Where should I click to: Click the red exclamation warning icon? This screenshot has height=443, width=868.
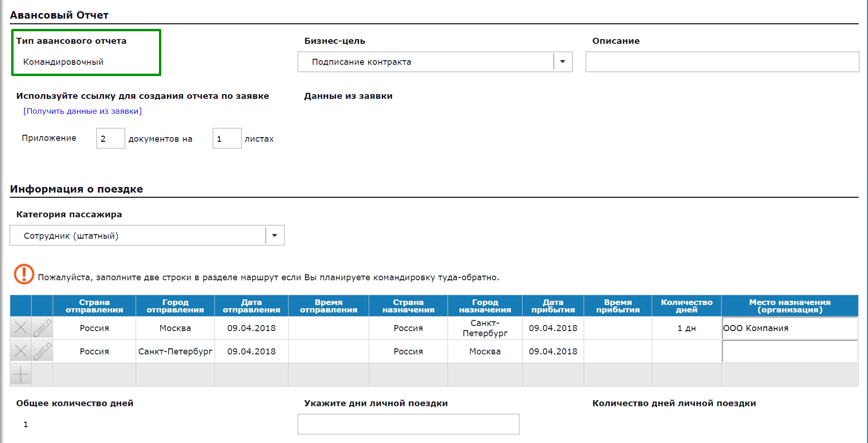coord(24,274)
